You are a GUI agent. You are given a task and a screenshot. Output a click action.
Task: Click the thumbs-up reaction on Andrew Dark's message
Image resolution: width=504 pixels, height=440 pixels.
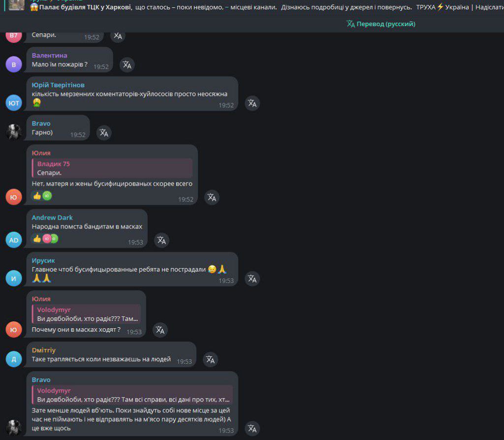click(37, 239)
